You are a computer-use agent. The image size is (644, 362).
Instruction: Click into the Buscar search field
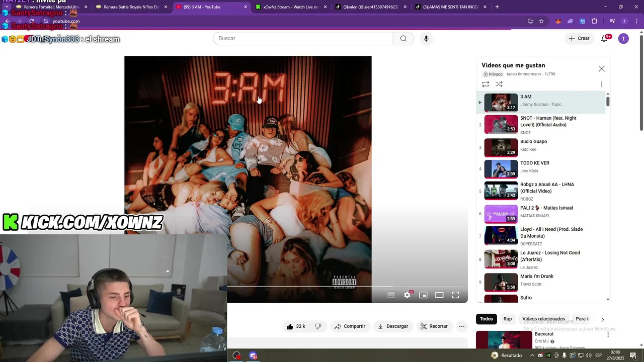click(x=303, y=39)
